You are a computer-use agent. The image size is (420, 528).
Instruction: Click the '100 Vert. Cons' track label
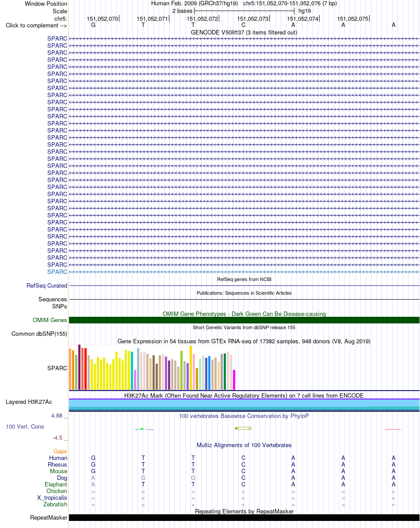pos(25,427)
